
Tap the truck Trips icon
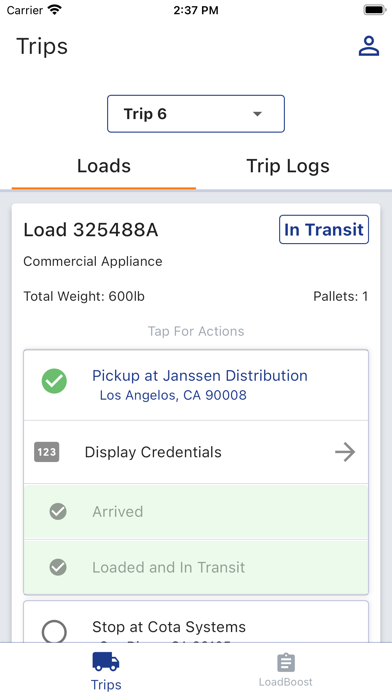point(106,662)
